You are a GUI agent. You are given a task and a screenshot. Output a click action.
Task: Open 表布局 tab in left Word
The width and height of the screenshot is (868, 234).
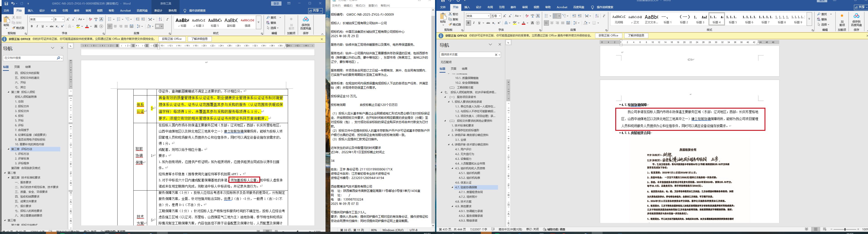click(x=172, y=10)
